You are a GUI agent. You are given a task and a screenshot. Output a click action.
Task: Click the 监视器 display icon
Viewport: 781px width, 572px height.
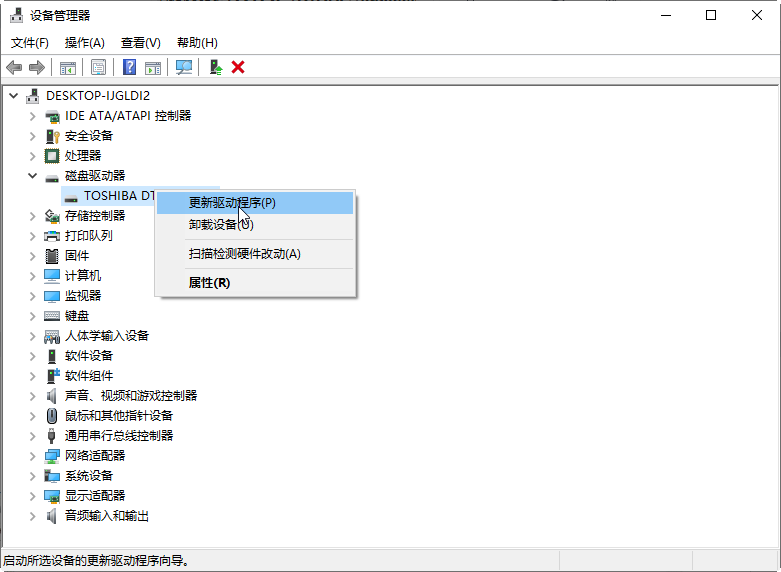(x=52, y=296)
